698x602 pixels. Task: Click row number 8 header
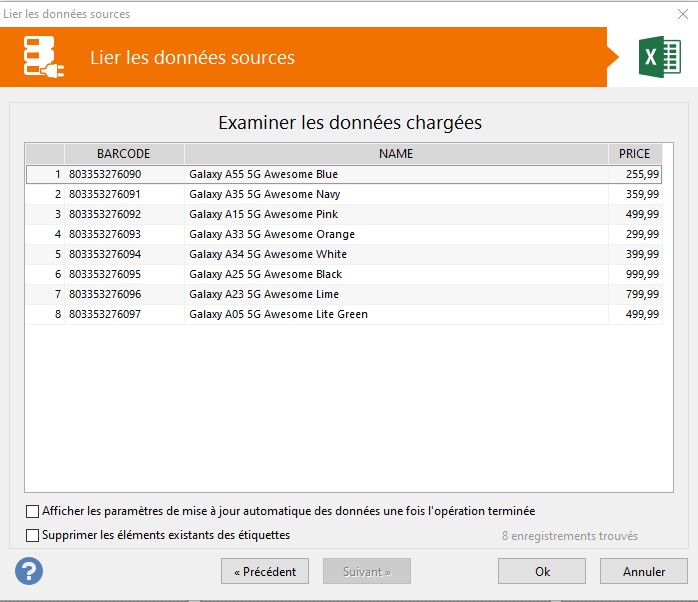(x=45, y=314)
